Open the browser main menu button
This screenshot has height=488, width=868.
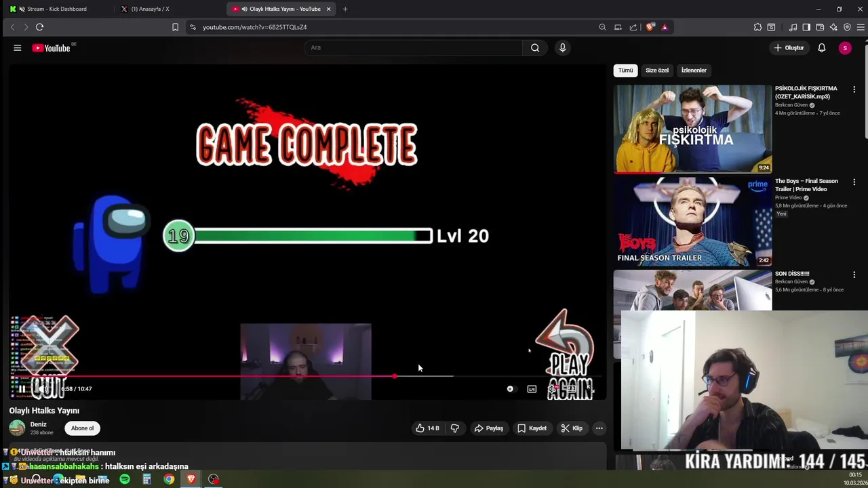(x=861, y=27)
